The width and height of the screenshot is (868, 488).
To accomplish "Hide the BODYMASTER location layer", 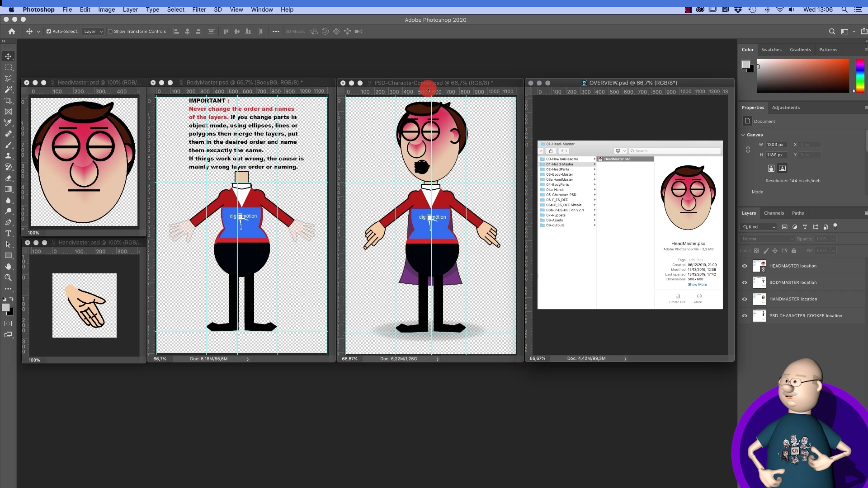I will click(745, 283).
